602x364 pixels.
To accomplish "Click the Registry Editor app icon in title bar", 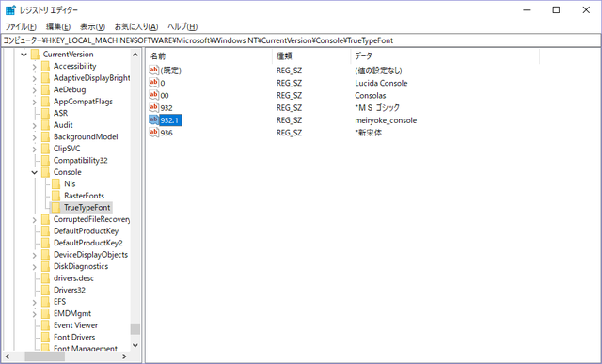I will pos(10,10).
